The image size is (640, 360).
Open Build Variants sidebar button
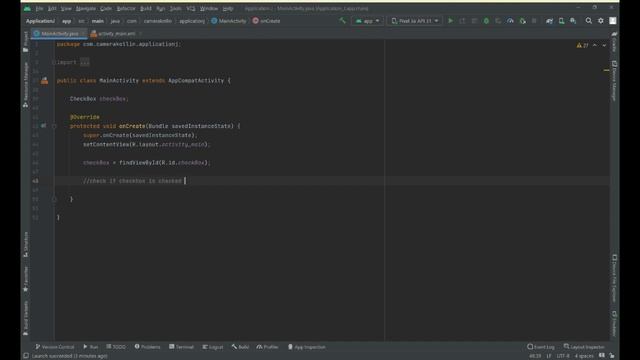[x=26, y=318]
